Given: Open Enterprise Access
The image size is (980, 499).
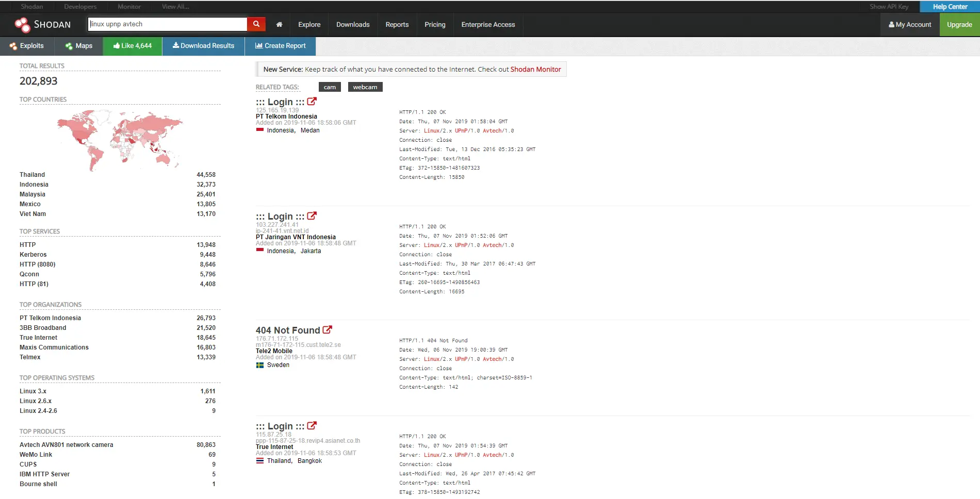Looking at the screenshot, I should [488, 25].
